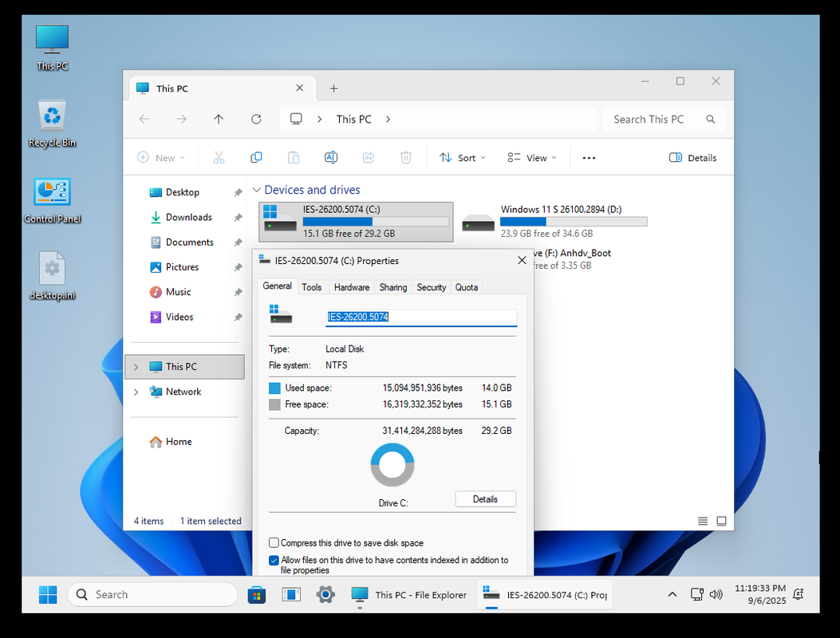This screenshot has height=638, width=840.
Task: Click the Share toolbar icon
Action: (369, 157)
